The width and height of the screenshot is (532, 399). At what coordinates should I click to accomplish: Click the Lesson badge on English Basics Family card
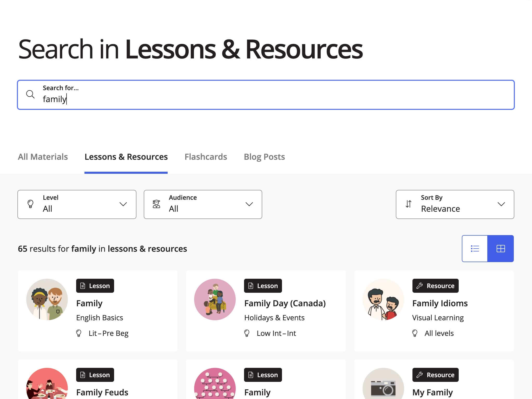tap(95, 286)
